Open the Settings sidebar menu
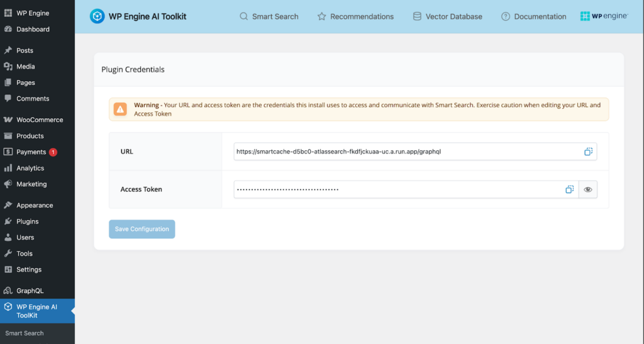 point(29,269)
